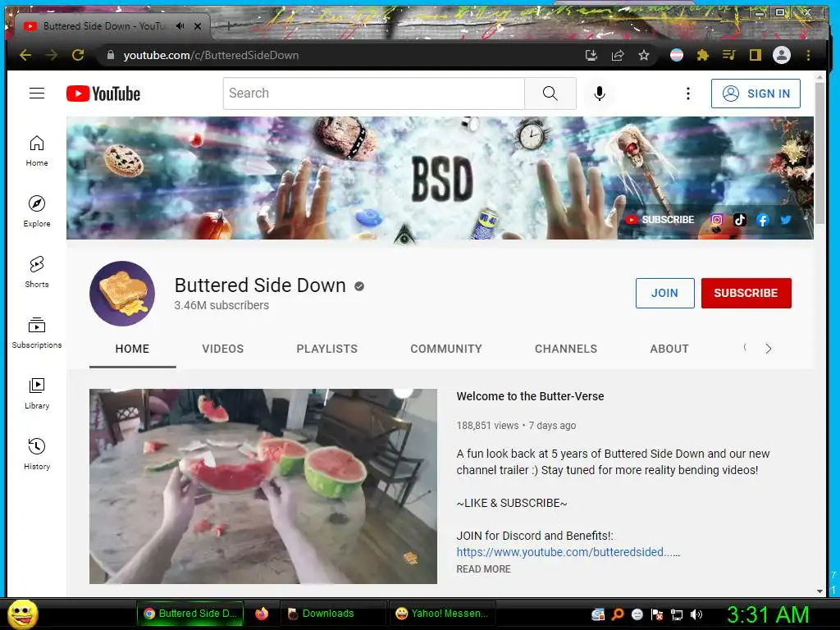This screenshot has height=630, width=840.
Task: Open the channel's Facebook banner link
Action: pos(763,220)
